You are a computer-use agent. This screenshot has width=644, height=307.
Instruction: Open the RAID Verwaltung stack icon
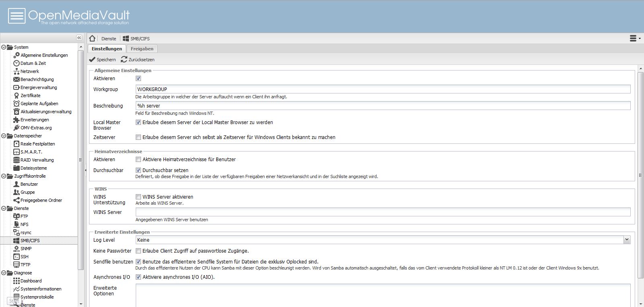pyautogui.click(x=17, y=160)
